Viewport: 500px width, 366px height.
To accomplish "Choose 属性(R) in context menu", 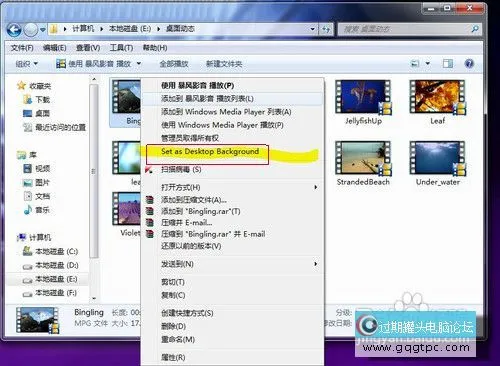I will [x=232, y=357].
